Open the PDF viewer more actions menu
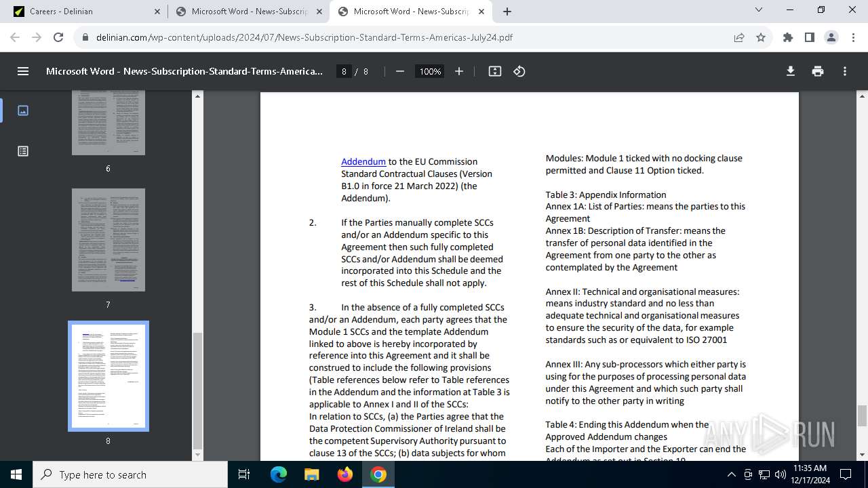 click(845, 71)
